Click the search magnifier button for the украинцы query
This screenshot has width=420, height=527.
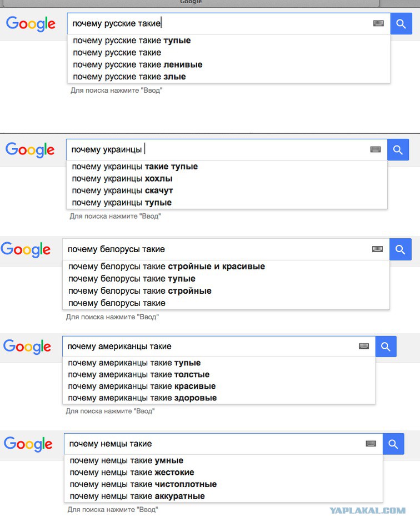point(398,149)
